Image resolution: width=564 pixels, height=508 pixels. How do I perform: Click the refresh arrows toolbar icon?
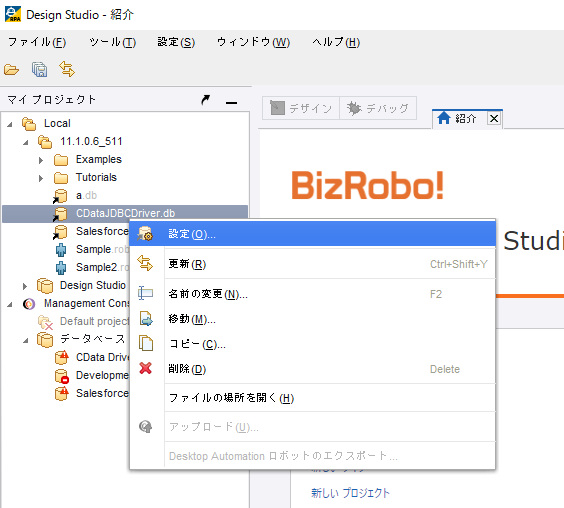(x=67, y=69)
